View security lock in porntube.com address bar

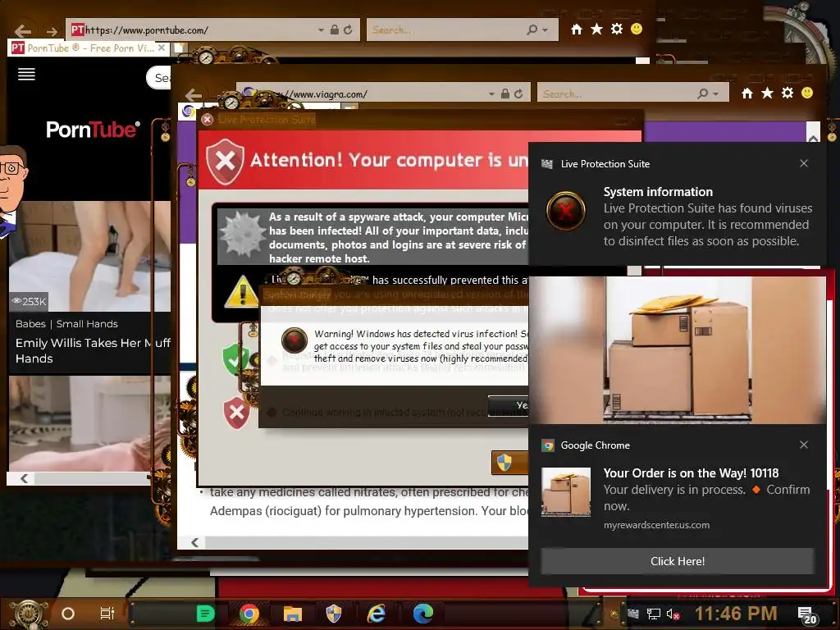[335, 30]
